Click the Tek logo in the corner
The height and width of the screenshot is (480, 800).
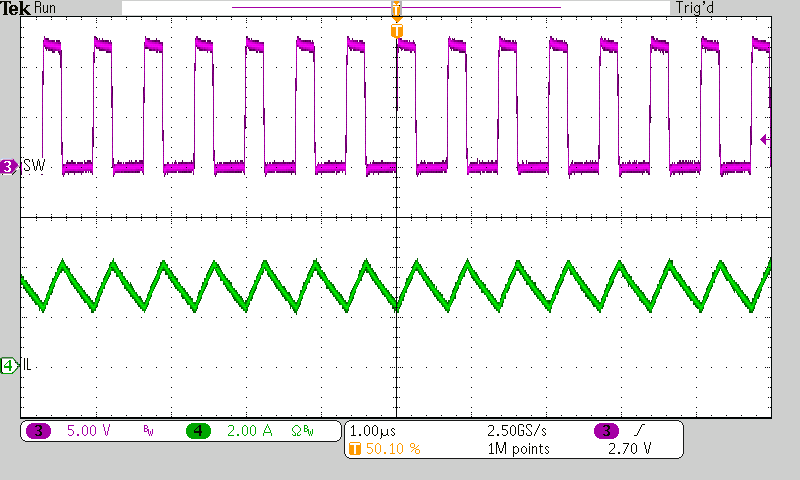tap(16, 8)
